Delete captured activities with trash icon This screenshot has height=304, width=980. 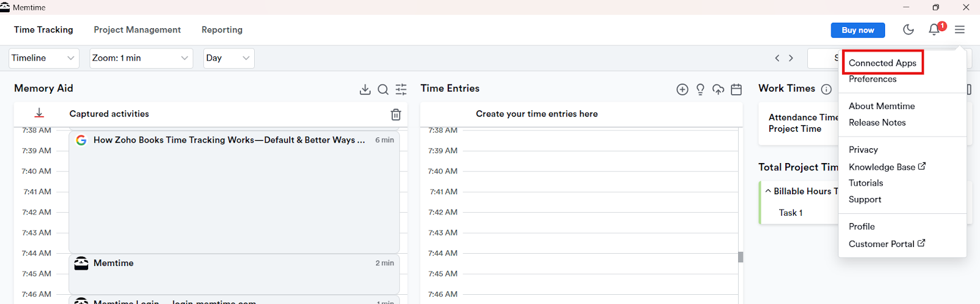(x=396, y=115)
